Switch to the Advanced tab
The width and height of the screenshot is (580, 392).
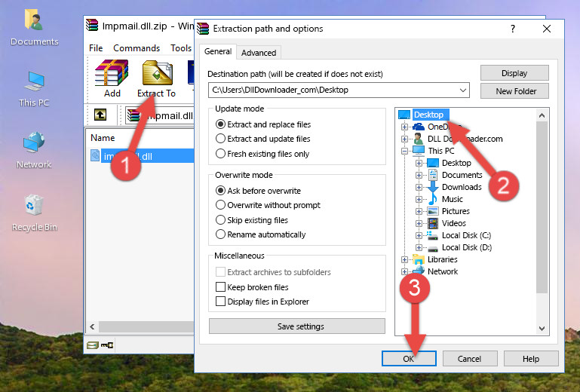point(259,53)
